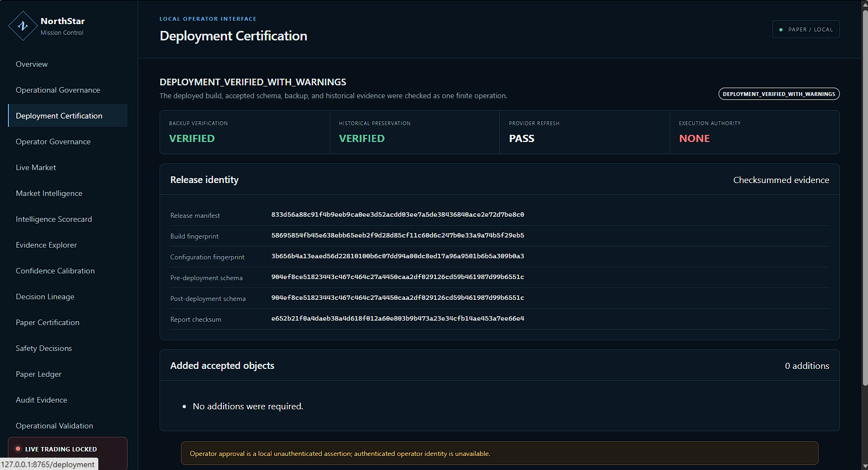Image resolution: width=868 pixels, height=470 pixels.
Task: Click the Added accepted objects heading
Action: [222, 366]
